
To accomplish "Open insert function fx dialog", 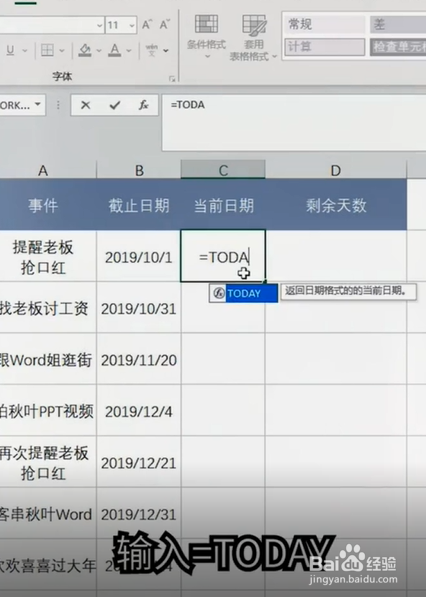I will coord(144,105).
